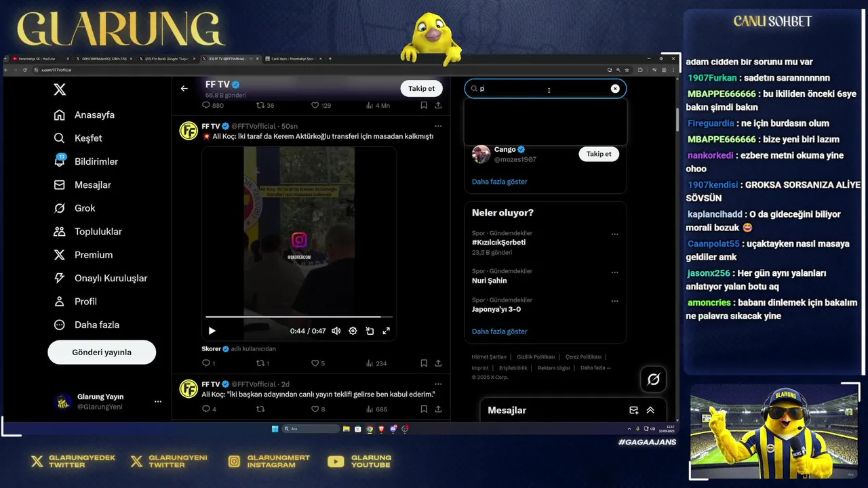
Task: Open Mesajlar in the left sidebar
Action: pos(82,185)
